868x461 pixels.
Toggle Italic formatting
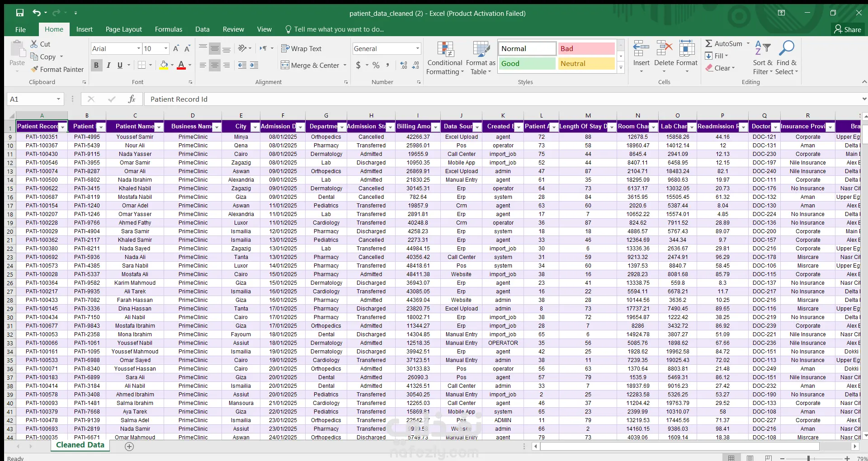(108, 65)
